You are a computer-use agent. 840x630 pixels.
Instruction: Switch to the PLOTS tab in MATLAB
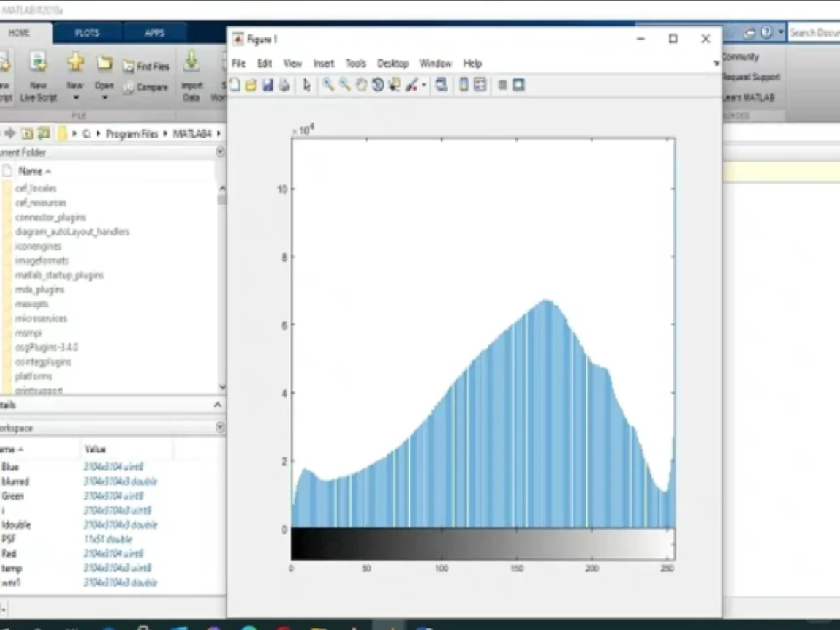[87, 33]
